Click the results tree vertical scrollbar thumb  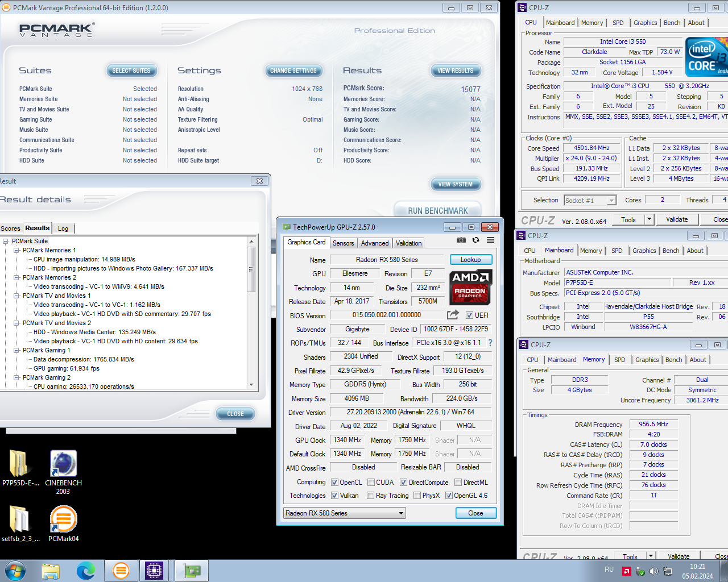(251, 269)
